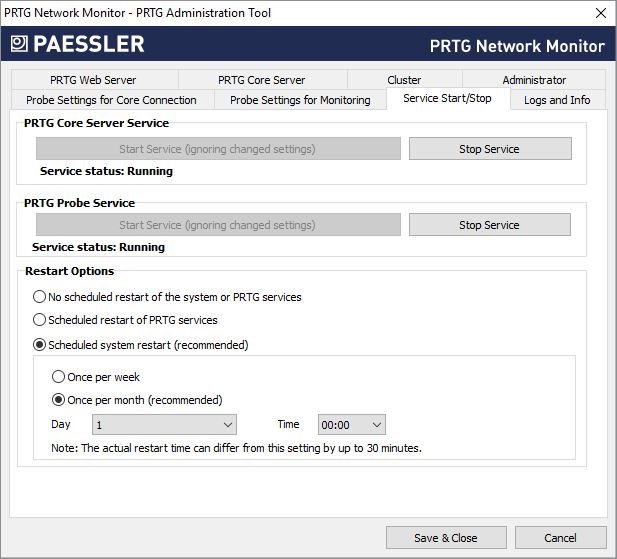Select Once per week option
The width and height of the screenshot is (617, 559).
[x=59, y=377]
